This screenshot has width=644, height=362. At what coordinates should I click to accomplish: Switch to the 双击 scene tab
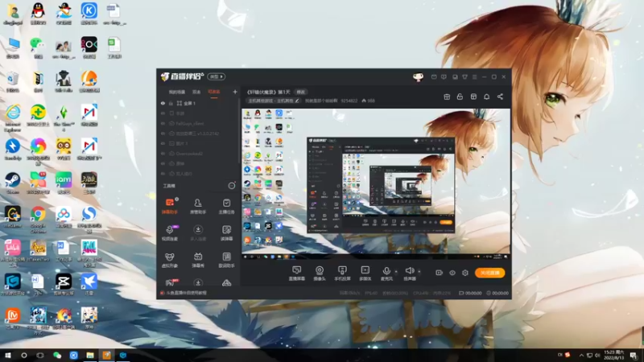point(196,92)
